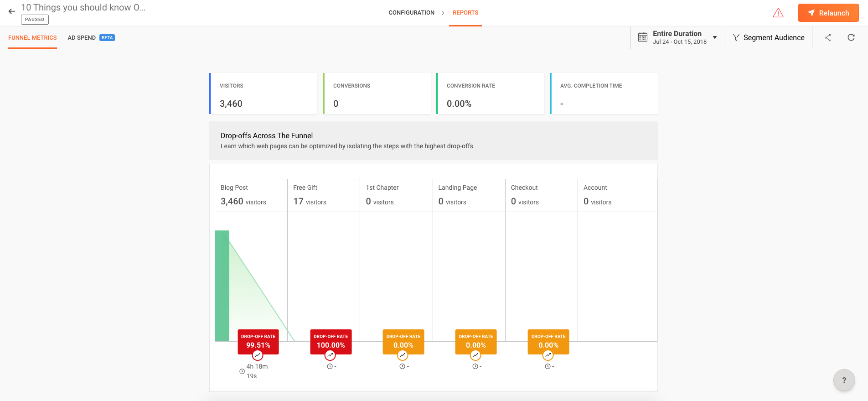Screen dimensions: 868x401
Task: Switch to the Funnel Metrics tab
Action: tap(32, 37)
